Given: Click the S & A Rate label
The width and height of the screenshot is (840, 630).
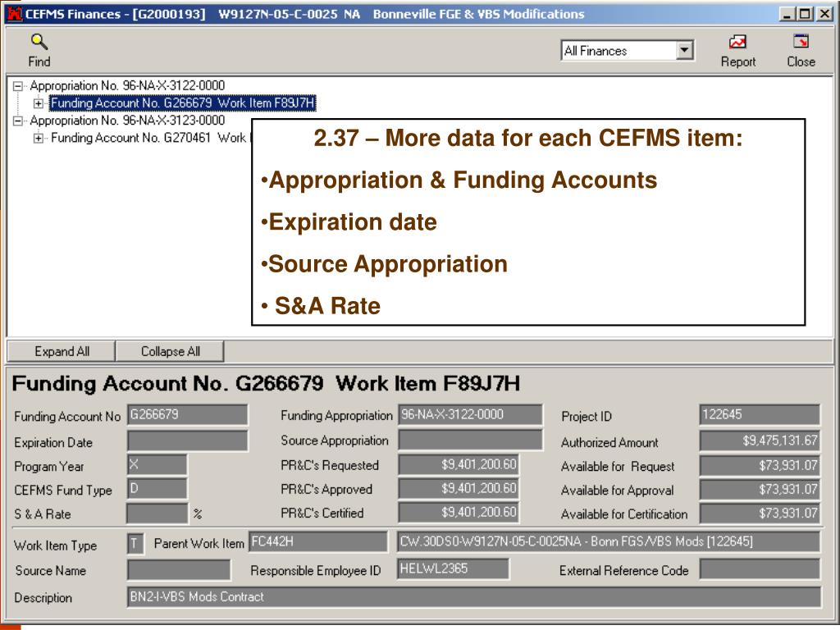Looking at the screenshot, I should (x=43, y=514).
